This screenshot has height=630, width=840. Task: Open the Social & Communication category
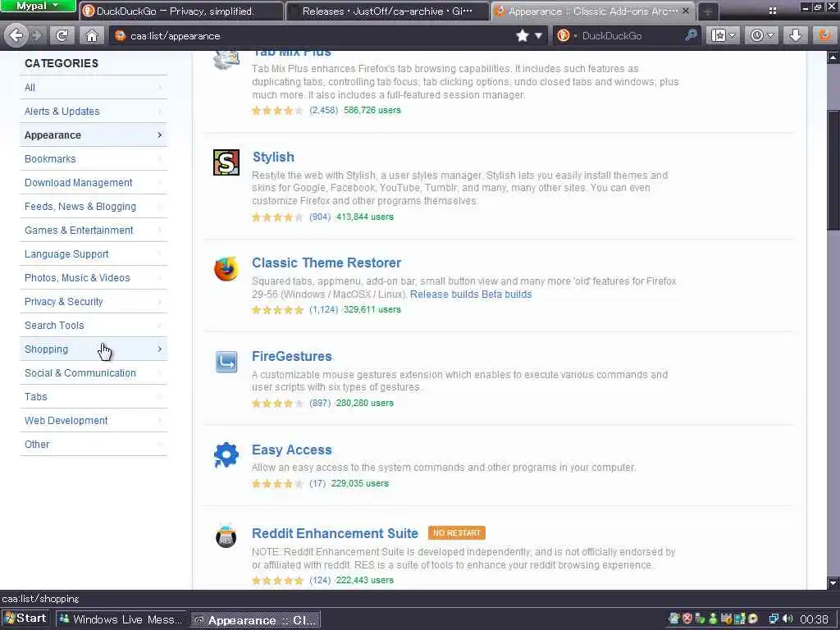pos(94,373)
